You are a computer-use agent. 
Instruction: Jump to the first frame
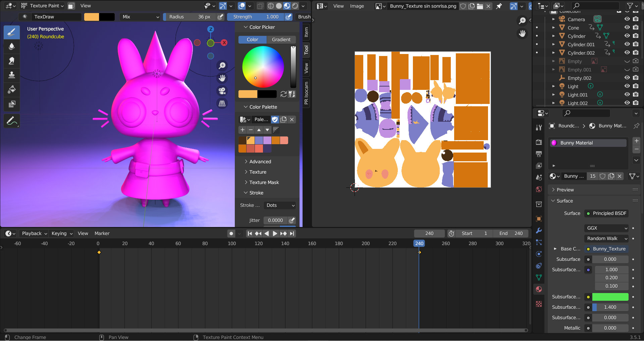[250, 233]
